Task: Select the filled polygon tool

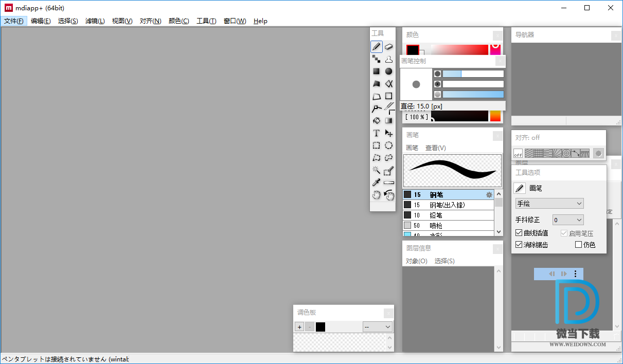Action: 377,84
